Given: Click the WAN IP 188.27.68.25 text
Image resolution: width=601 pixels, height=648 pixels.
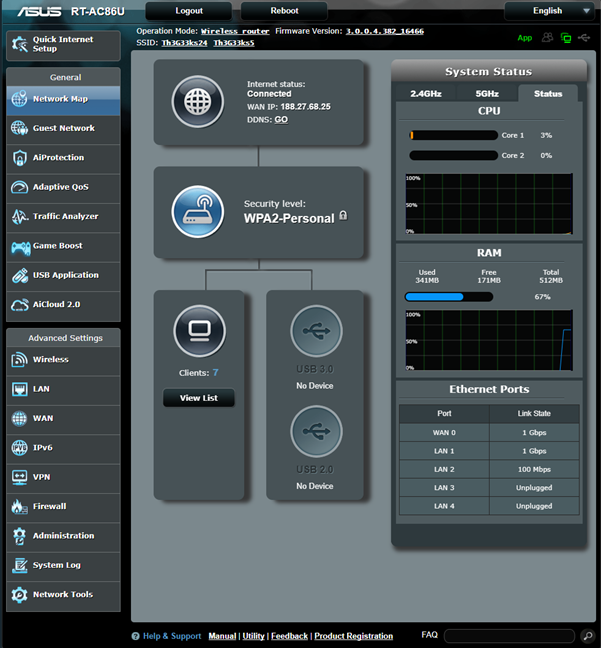Looking at the screenshot, I should click(x=305, y=107).
